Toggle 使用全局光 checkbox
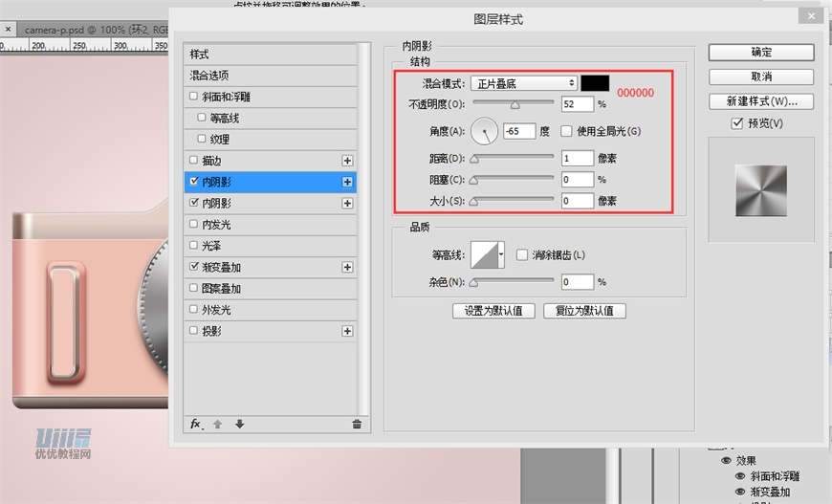832x504 pixels. pyautogui.click(x=566, y=131)
